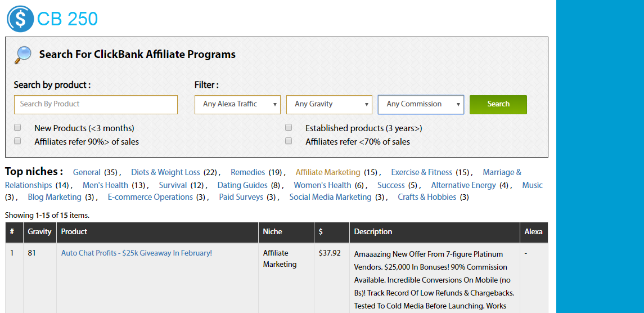Open the Men's Health niche
The height and width of the screenshot is (313, 644).
coord(105,185)
